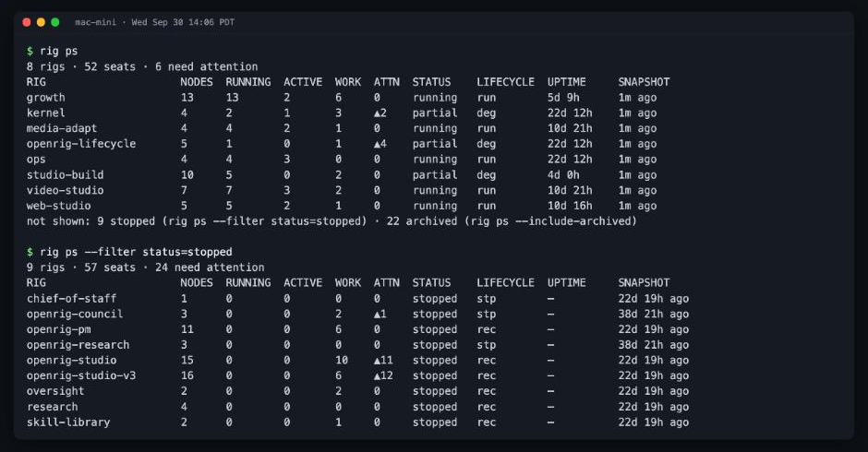Click the attention warning '▲2' in kernel row
Screen dimensions: 868x452
pos(380,113)
